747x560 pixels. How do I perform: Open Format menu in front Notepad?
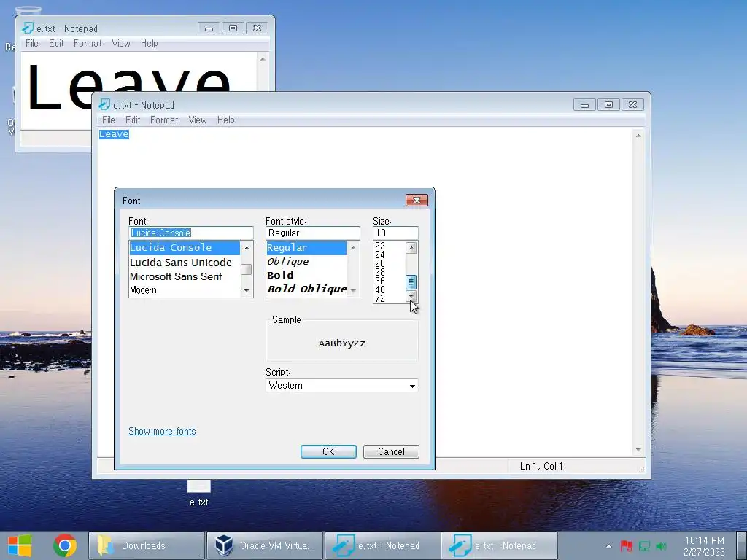click(x=164, y=120)
